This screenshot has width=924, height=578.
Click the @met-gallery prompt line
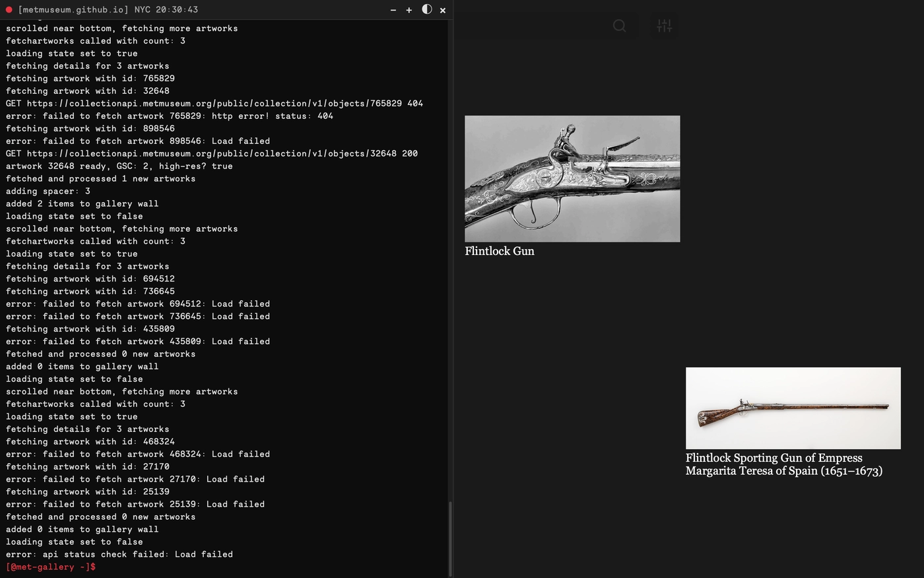click(x=49, y=567)
